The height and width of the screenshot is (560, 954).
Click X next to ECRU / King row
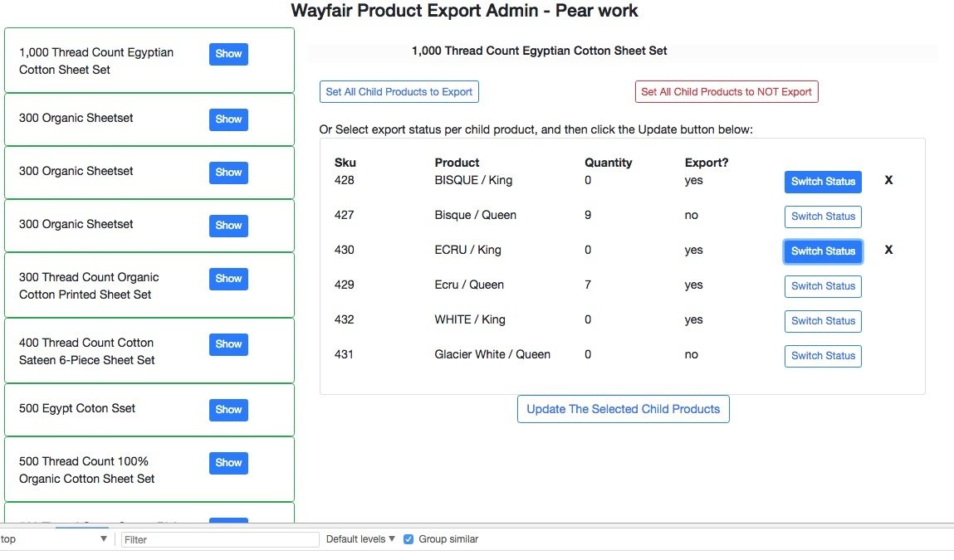coord(888,251)
